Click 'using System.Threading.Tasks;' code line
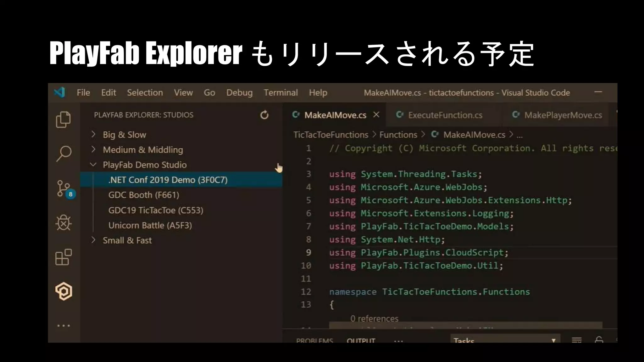The image size is (644, 362). click(405, 174)
